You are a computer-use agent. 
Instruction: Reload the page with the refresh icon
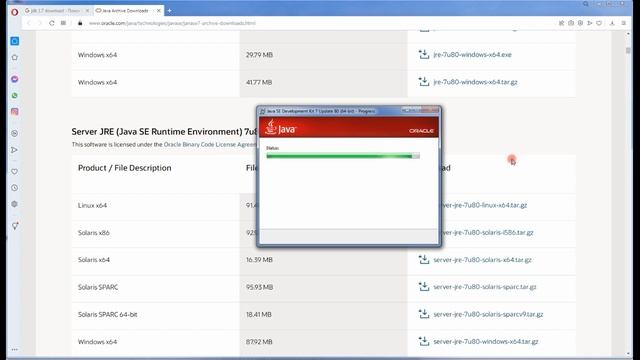(51, 23)
